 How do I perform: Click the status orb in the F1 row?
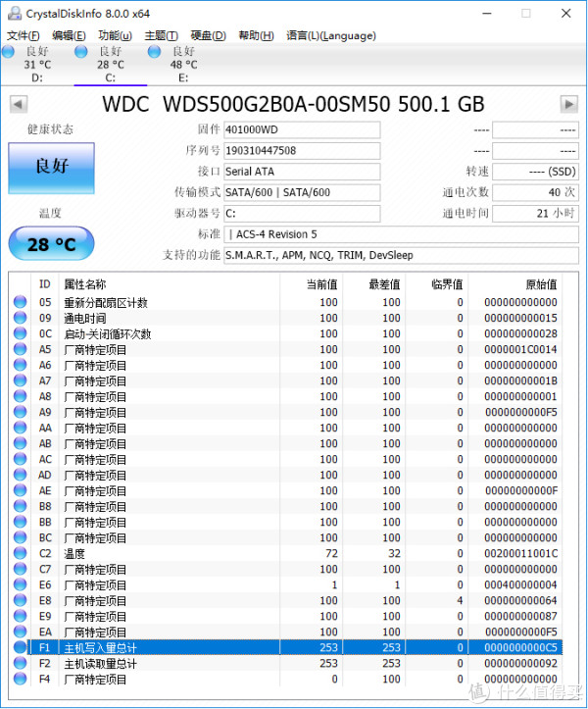tap(20, 647)
